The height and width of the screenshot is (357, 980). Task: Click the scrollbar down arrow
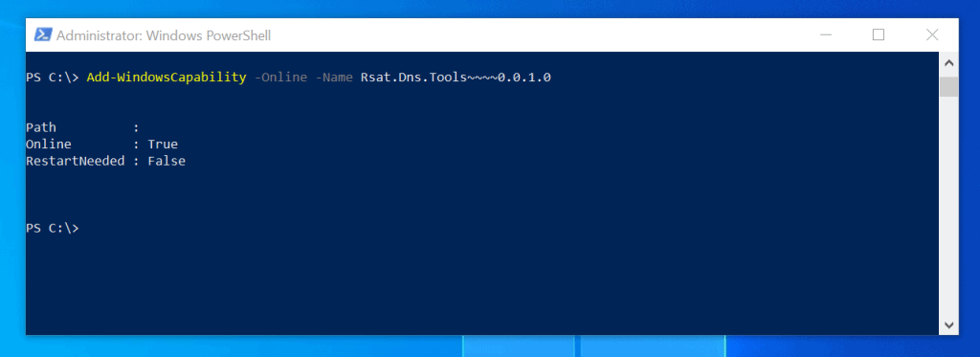tap(948, 324)
